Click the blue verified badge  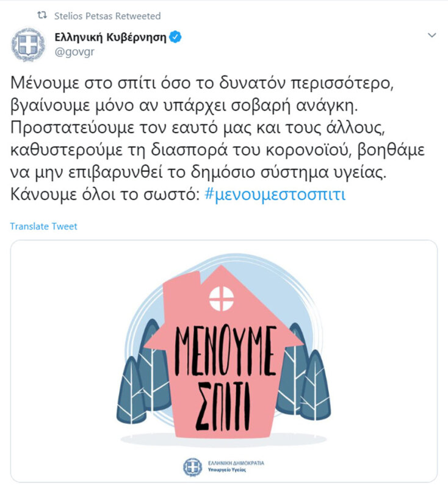(175, 37)
